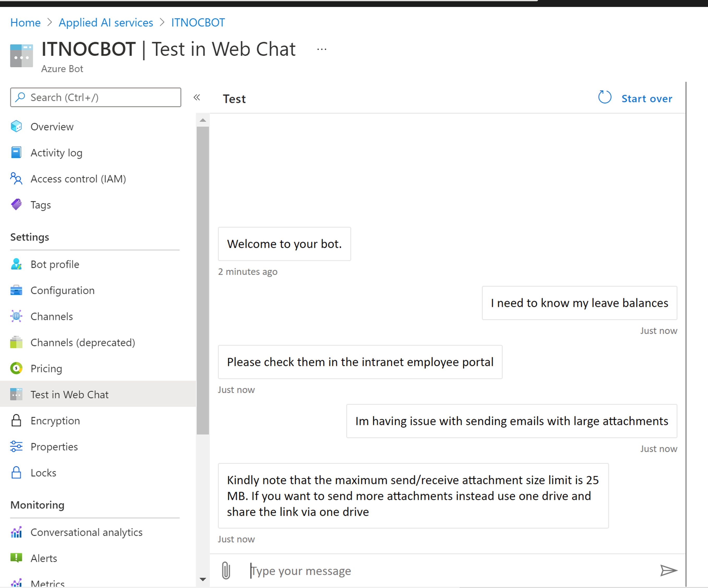Collapse the sidebar with double chevron
The height and width of the screenshot is (588, 708).
pyautogui.click(x=197, y=97)
